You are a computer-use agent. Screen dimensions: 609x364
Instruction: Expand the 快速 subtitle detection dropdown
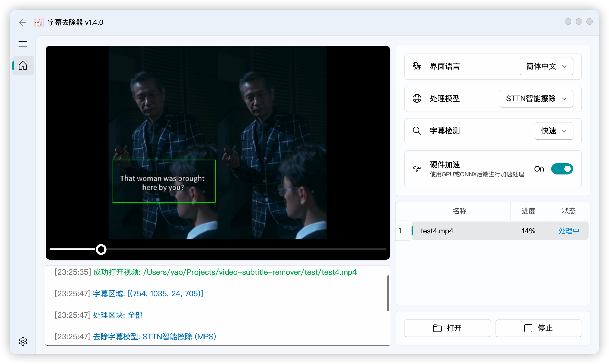pyautogui.click(x=554, y=131)
